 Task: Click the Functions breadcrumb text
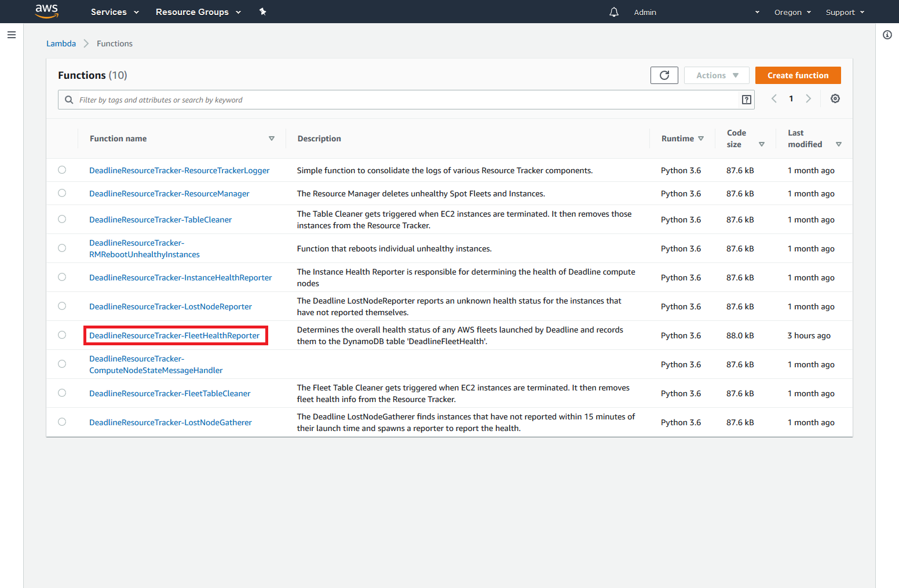click(x=115, y=43)
